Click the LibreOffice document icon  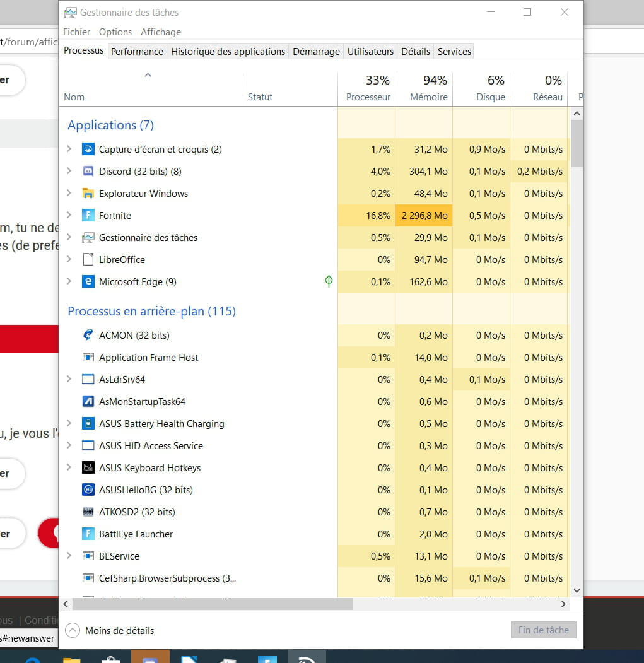coord(88,260)
